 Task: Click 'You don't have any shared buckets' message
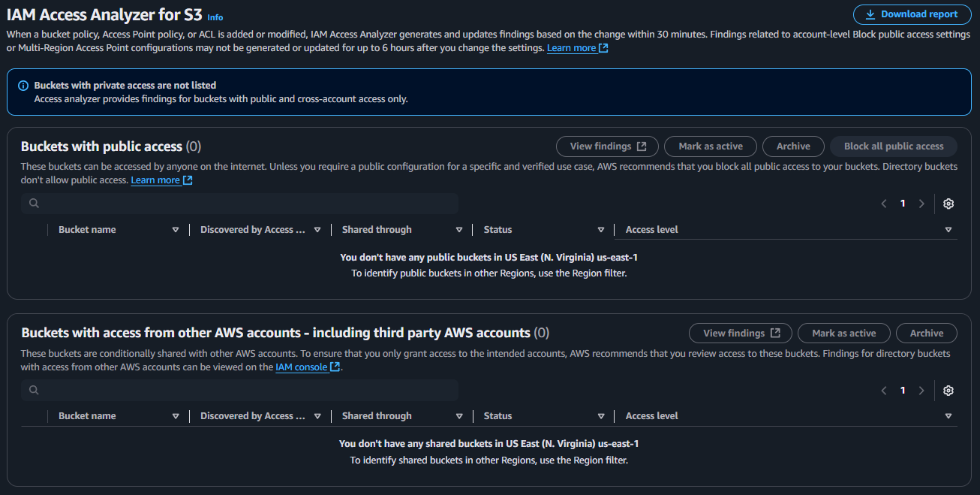pyautogui.click(x=489, y=444)
